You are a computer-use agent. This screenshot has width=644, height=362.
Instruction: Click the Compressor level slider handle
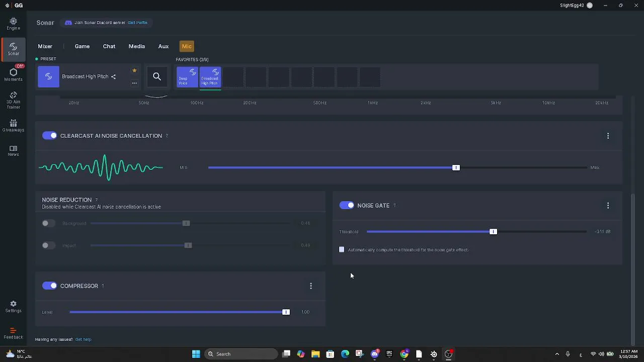(x=286, y=312)
